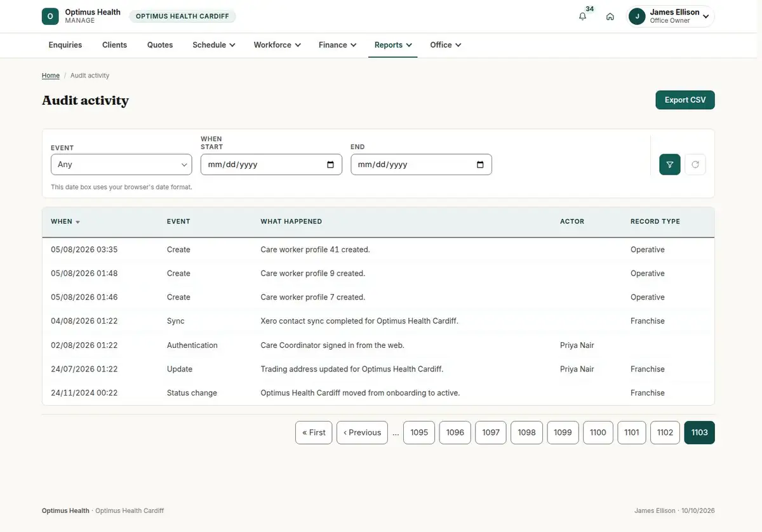Click the End date input field
Image resolution: width=762 pixels, height=532 pixels.
tap(421, 164)
